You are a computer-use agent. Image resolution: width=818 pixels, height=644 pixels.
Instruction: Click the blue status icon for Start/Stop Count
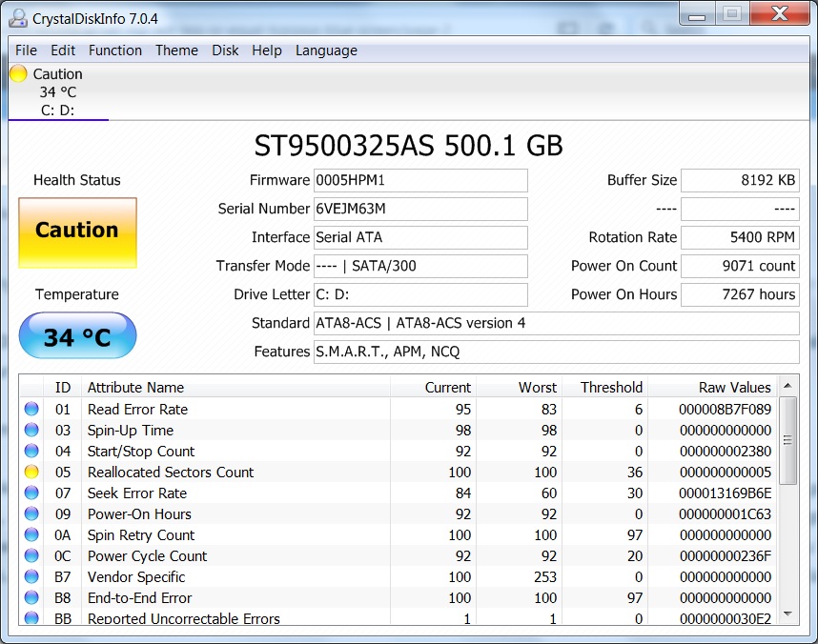31,451
